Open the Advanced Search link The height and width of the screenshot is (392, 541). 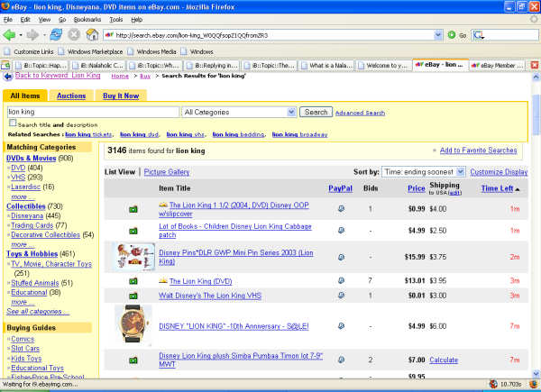[x=360, y=113]
